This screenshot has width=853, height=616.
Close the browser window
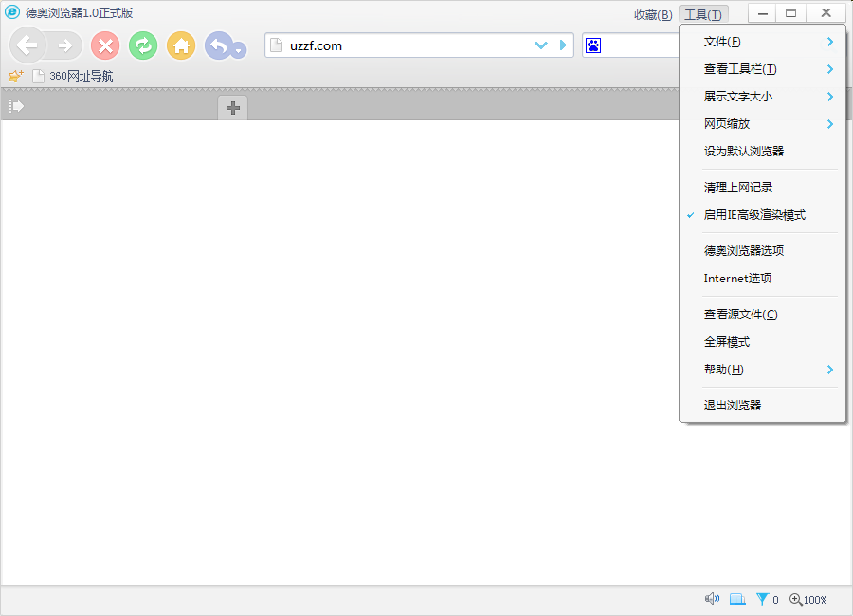point(826,13)
